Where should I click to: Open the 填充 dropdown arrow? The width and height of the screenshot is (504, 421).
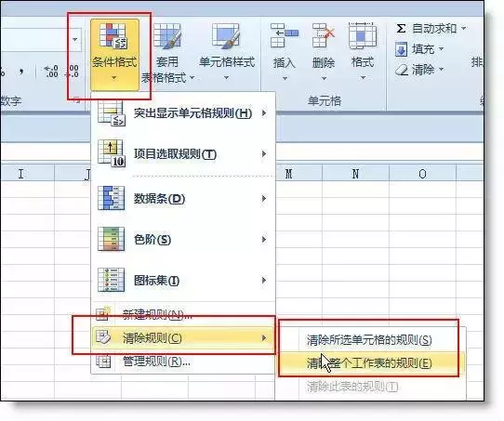pyautogui.click(x=441, y=49)
